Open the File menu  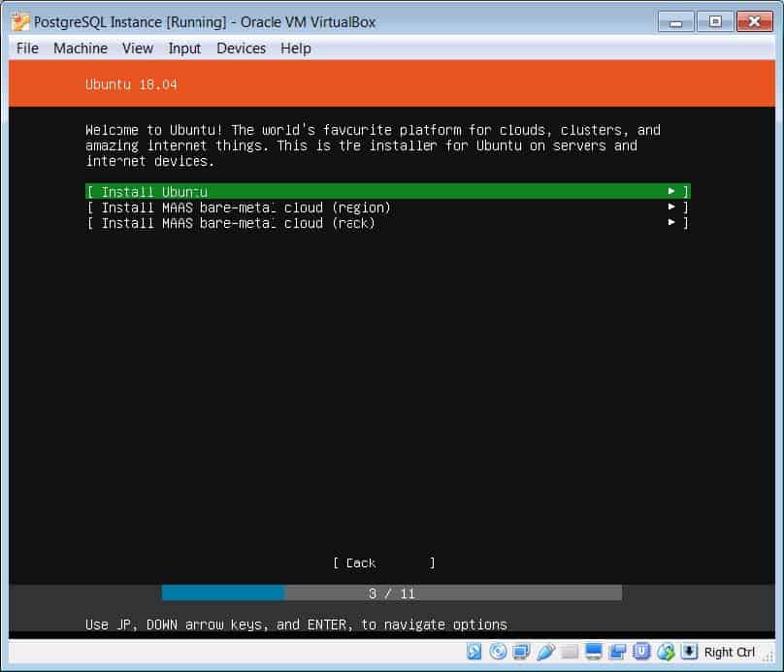coord(27,48)
